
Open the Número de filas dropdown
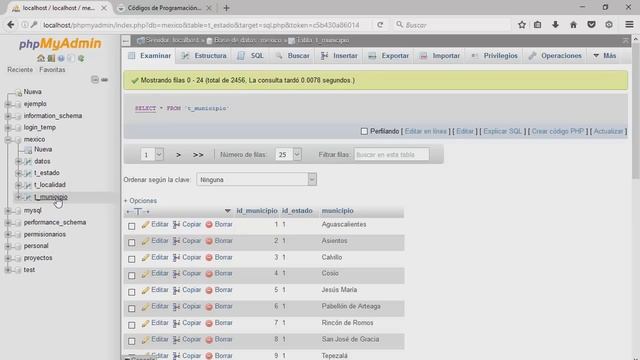(288, 155)
